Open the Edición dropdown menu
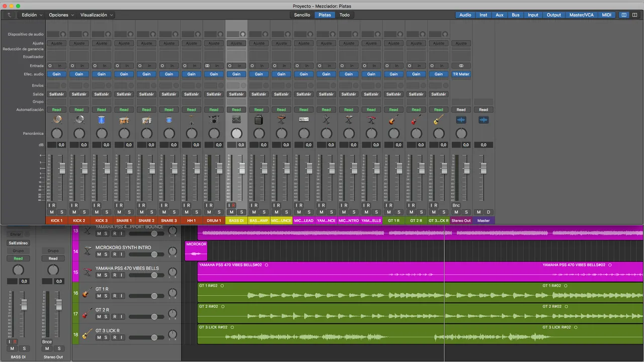644x362 pixels. click(32, 15)
